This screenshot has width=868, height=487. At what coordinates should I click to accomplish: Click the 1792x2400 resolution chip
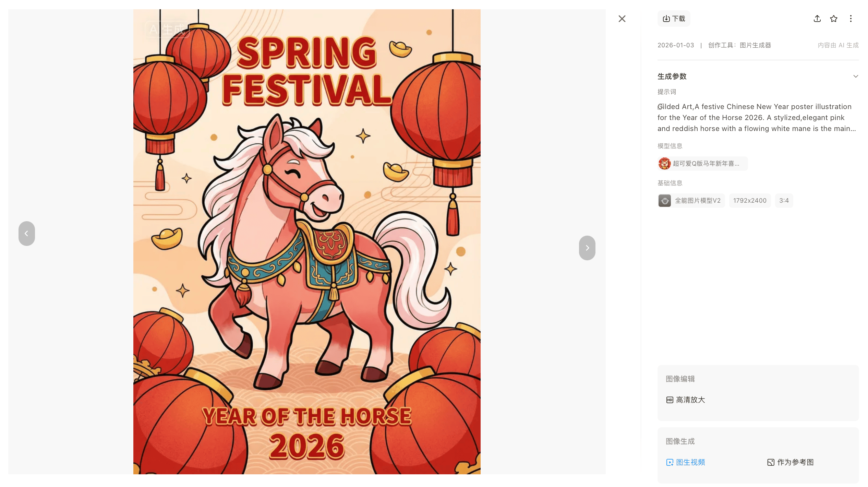[750, 201]
